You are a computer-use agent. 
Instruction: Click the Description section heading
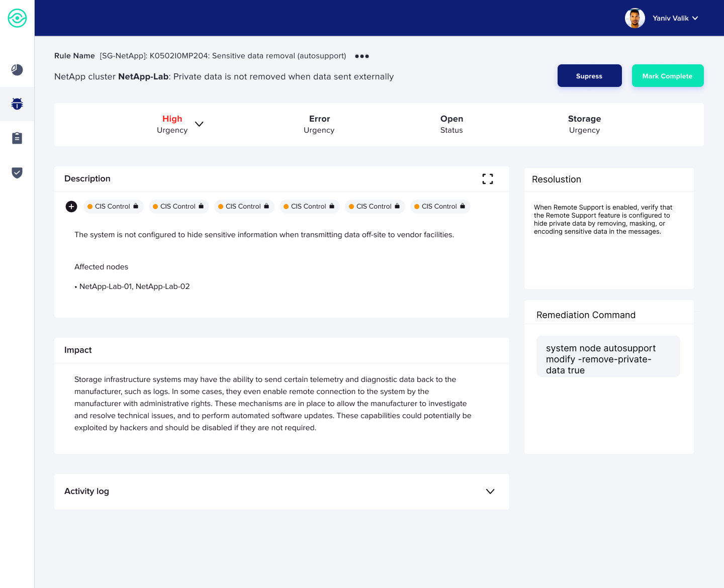[x=87, y=179]
